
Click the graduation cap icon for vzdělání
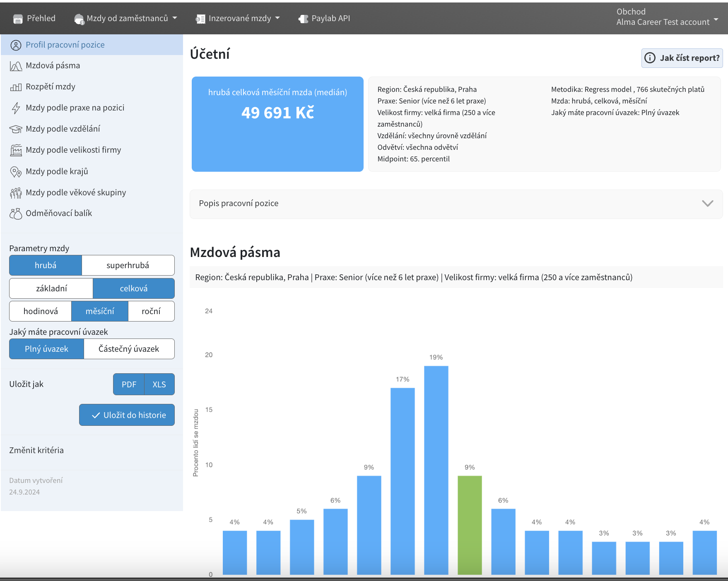(16, 129)
